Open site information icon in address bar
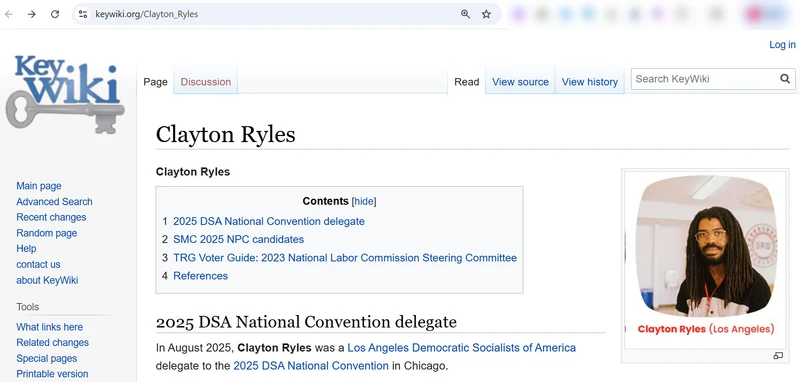The image size is (800, 382). coord(83,14)
